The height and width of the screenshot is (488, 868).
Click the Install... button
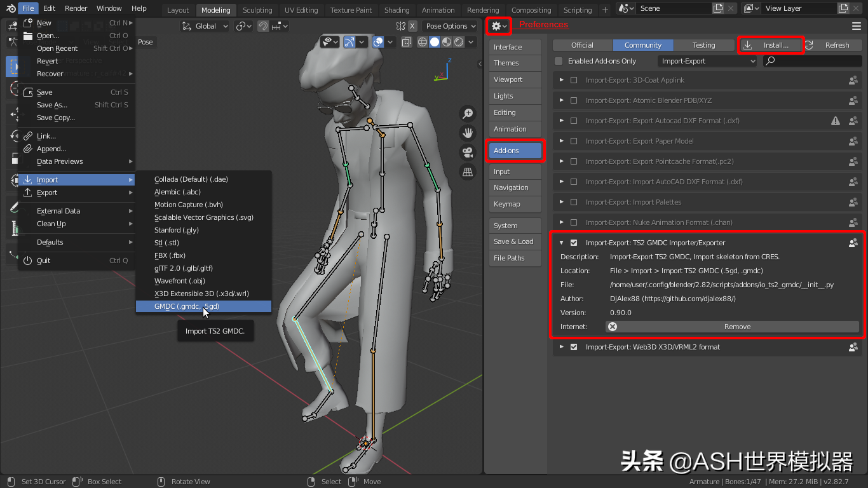pos(771,45)
